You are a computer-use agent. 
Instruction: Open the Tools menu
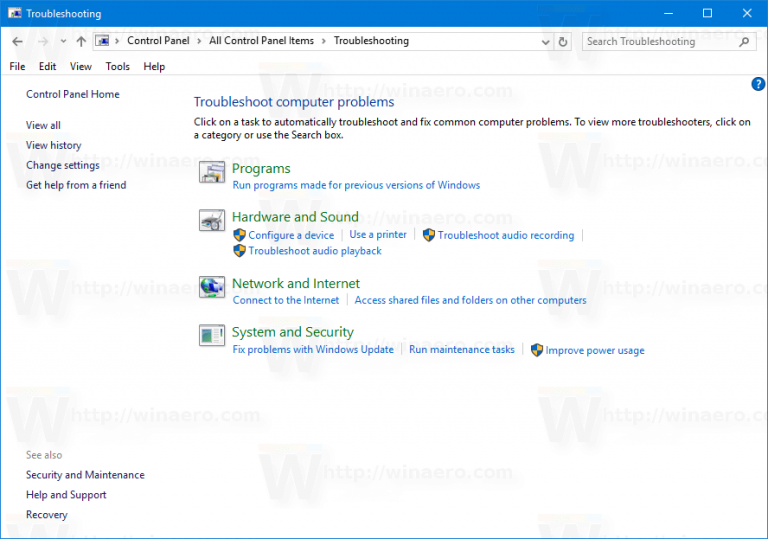[x=117, y=66]
